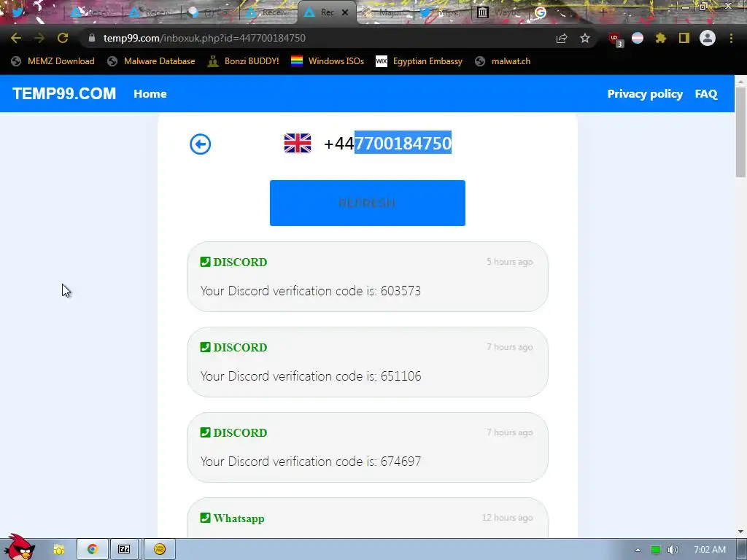Switch to the Wayback tab with building icon
This screenshot has height=560, width=747.
point(500,13)
